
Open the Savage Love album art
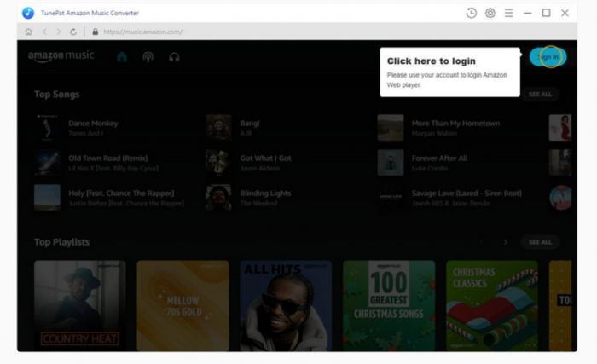pyautogui.click(x=391, y=198)
